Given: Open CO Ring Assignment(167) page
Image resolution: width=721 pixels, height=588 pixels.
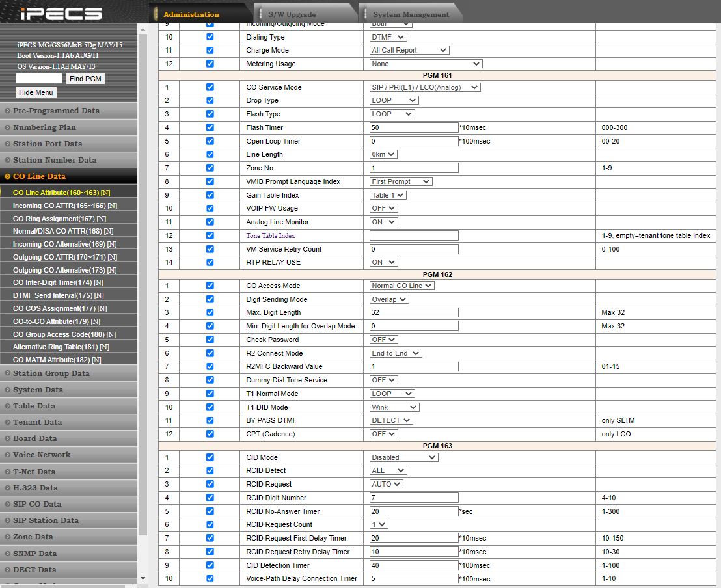Looking at the screenshot, I should point(59,219).
